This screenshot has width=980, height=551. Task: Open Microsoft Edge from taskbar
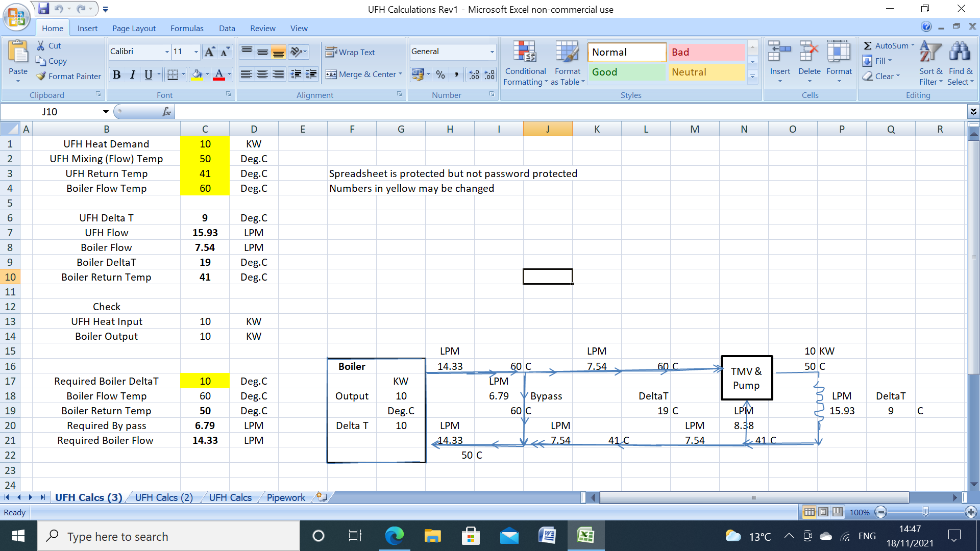394,536
